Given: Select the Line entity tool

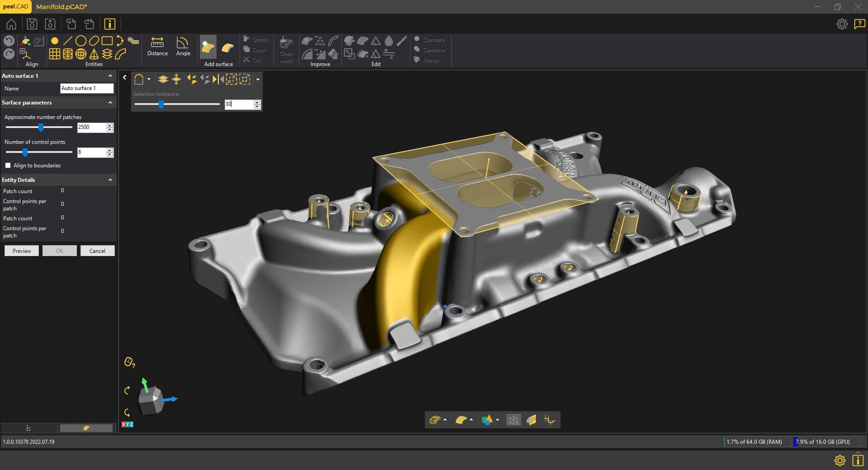Looking at the screenshot, I should point(68,41).
